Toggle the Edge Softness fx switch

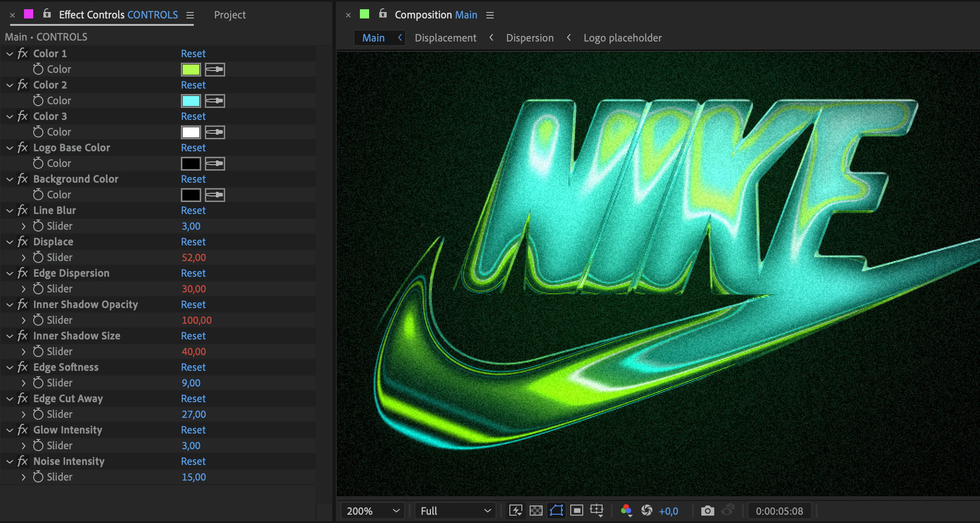point(23,367)
